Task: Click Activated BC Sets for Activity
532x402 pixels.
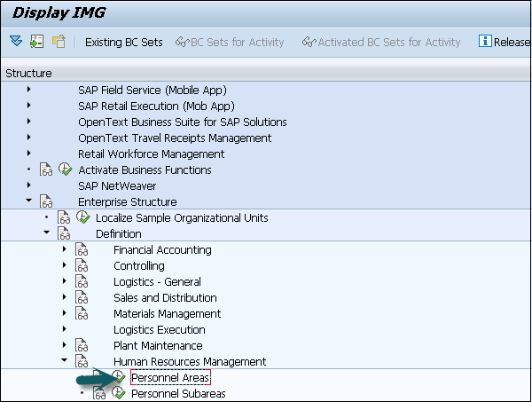Action: [381, 42]
